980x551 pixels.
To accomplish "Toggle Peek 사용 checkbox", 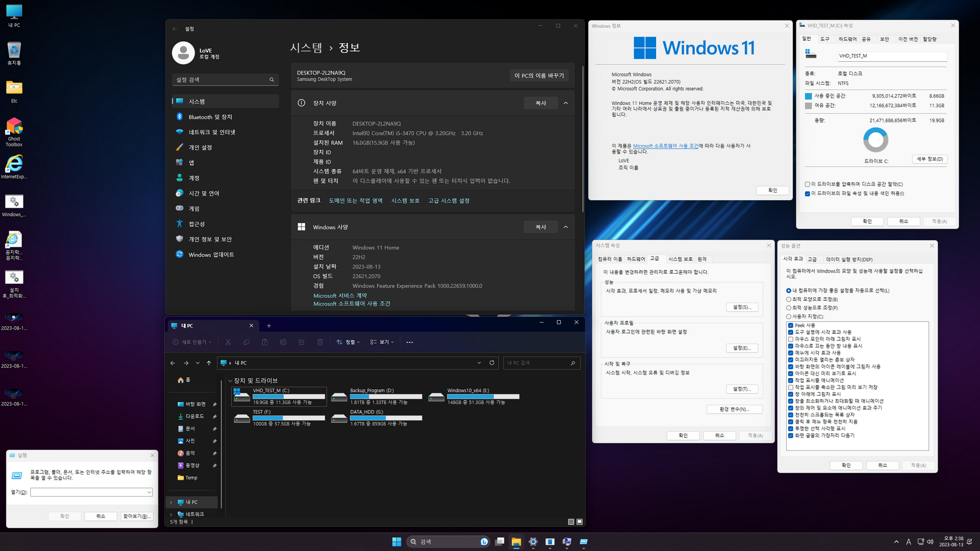I will point(790,325).
